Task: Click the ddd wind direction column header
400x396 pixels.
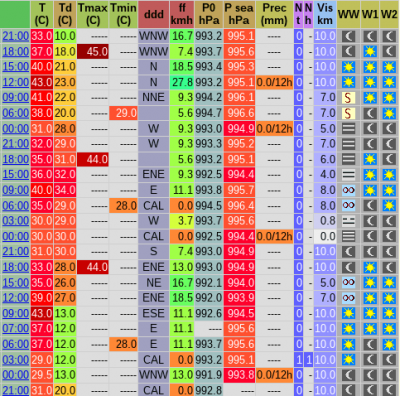Action: point(153,14)
